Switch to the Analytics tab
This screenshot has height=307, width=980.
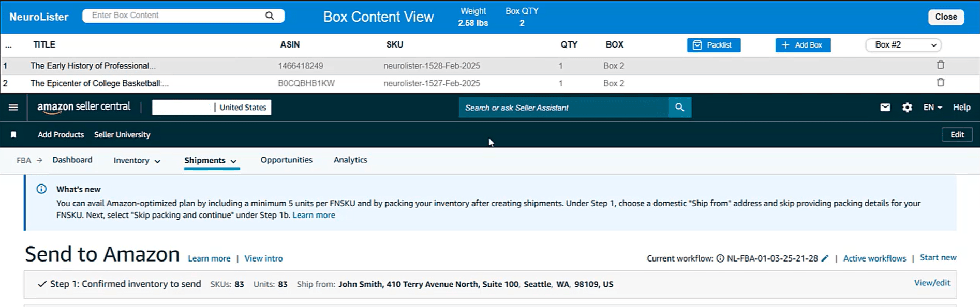350,160
